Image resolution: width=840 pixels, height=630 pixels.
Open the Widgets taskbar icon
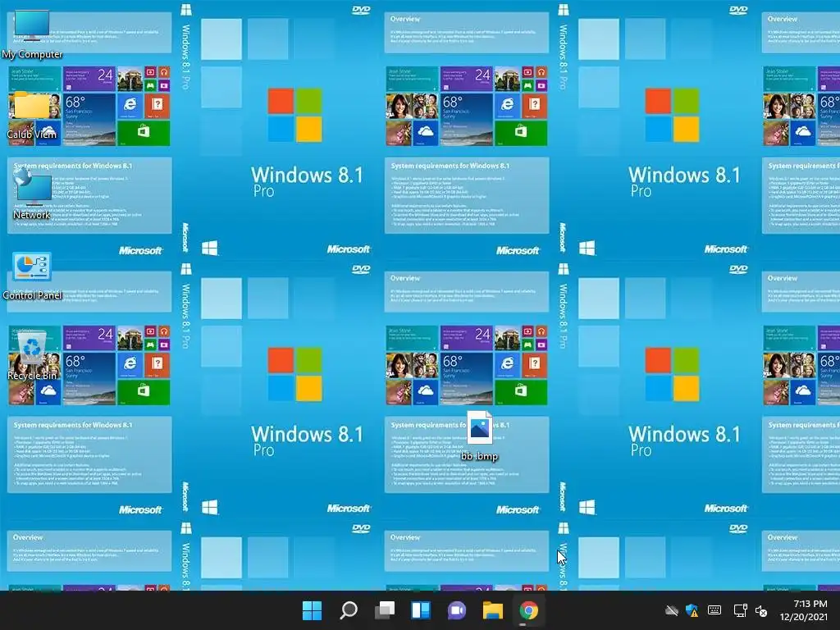point(421,610)
